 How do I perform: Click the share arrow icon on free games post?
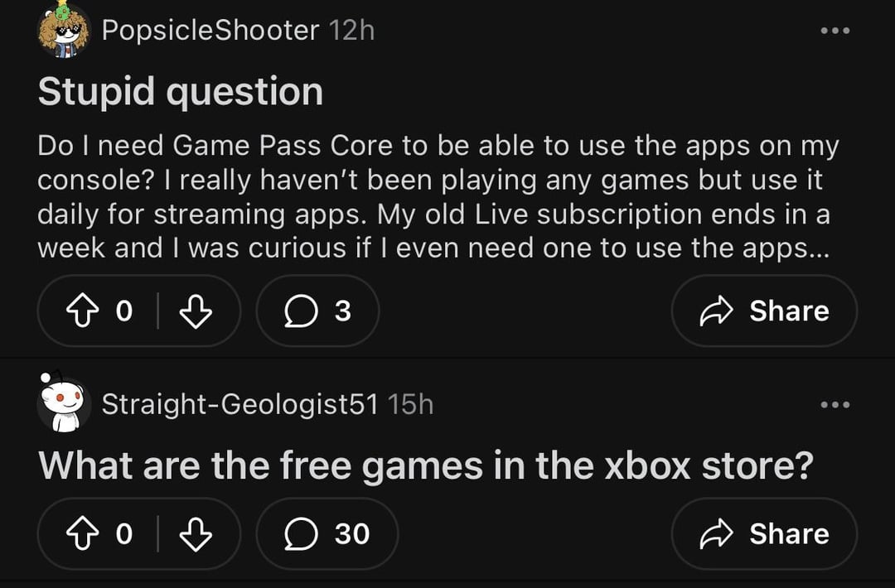717,535
